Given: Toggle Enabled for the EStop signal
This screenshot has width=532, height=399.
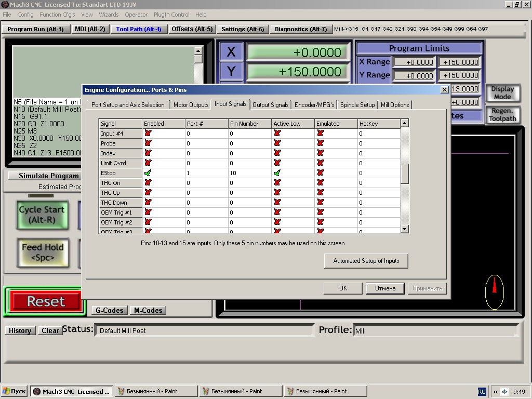Looking at the screenshot, I should pos(148,173).
